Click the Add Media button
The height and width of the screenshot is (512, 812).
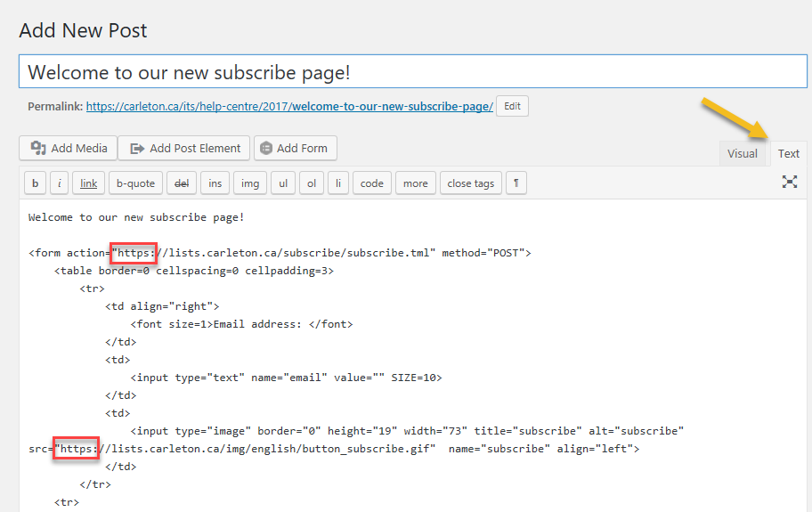[x=69, y=148]
